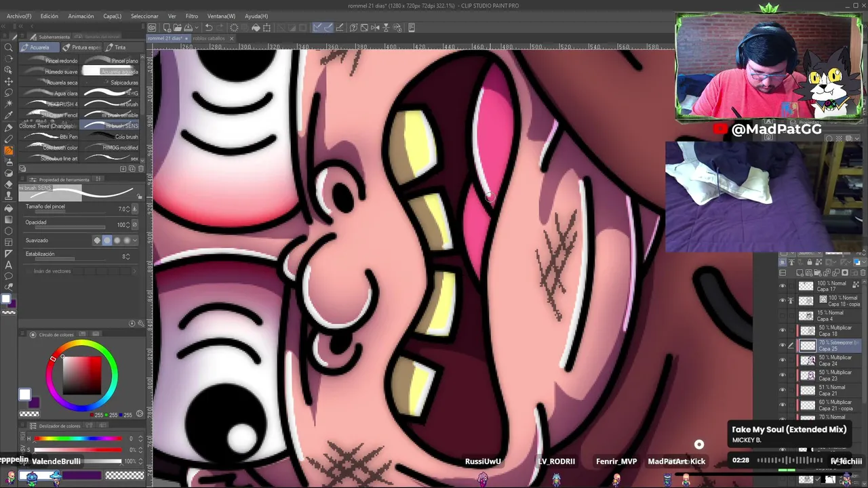The height and width of the screenshot is (488, 868).
Task: Click the New file toolbar icon
Action: [x=165, y=28]
